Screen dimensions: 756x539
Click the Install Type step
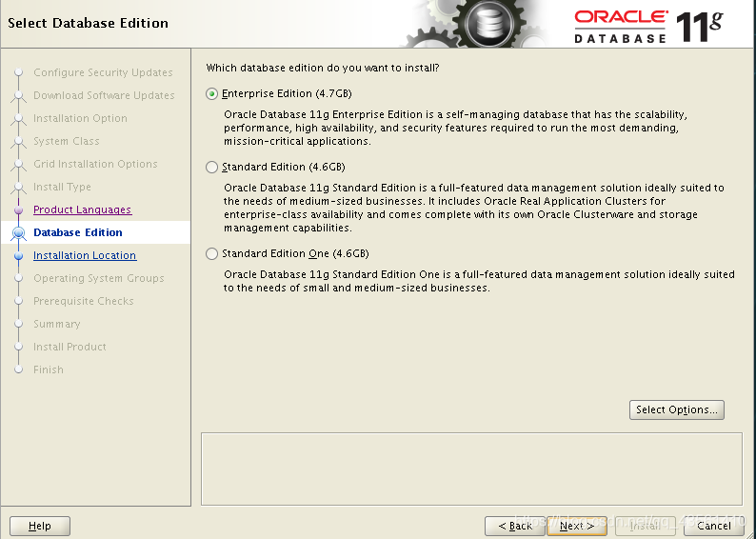[62, 187]
